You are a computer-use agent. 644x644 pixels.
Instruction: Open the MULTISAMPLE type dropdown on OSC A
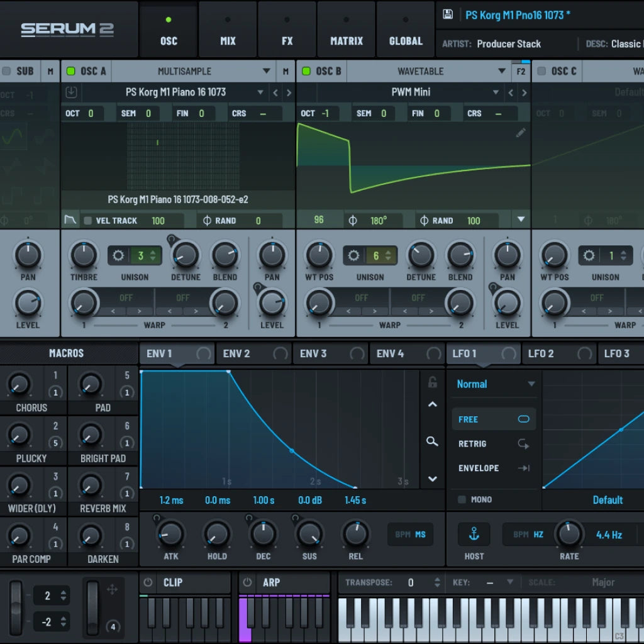click(189, 71)
